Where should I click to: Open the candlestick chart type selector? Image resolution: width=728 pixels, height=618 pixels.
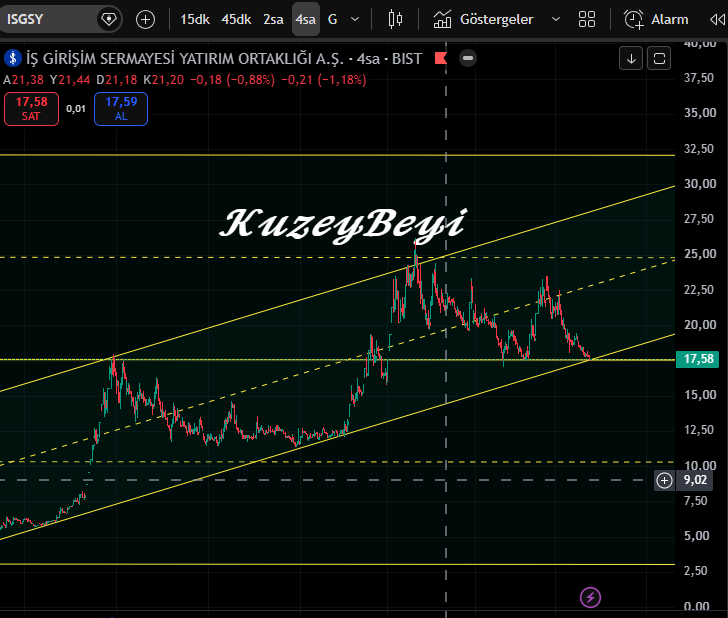[x=395, y=20]
